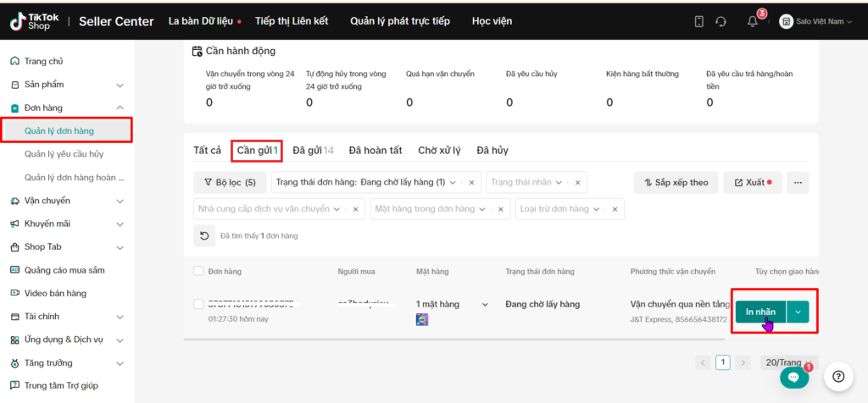
Task: Click the Tài chính wallet icon
Action: coord(15,317)
